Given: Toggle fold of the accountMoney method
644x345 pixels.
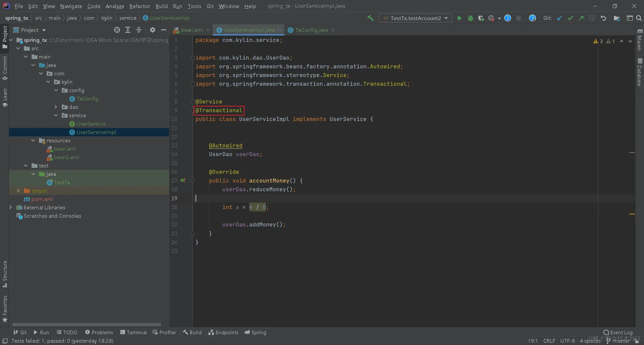Looking at the screenshot, I should point(193,181).
